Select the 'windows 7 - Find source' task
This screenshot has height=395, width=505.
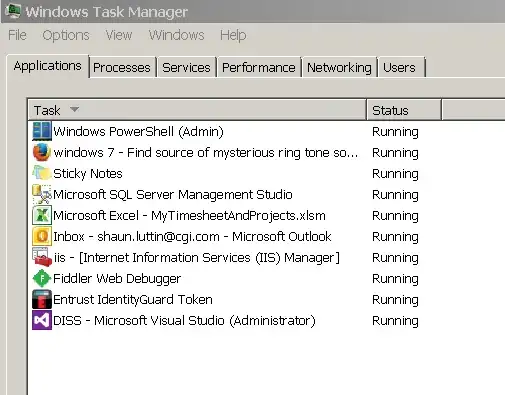tap(206, 152)
